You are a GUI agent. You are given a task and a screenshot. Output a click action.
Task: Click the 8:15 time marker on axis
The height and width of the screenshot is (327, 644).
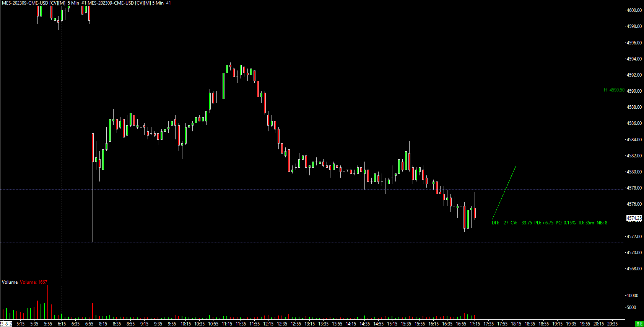pyautogui.click(x=103, y=324)
